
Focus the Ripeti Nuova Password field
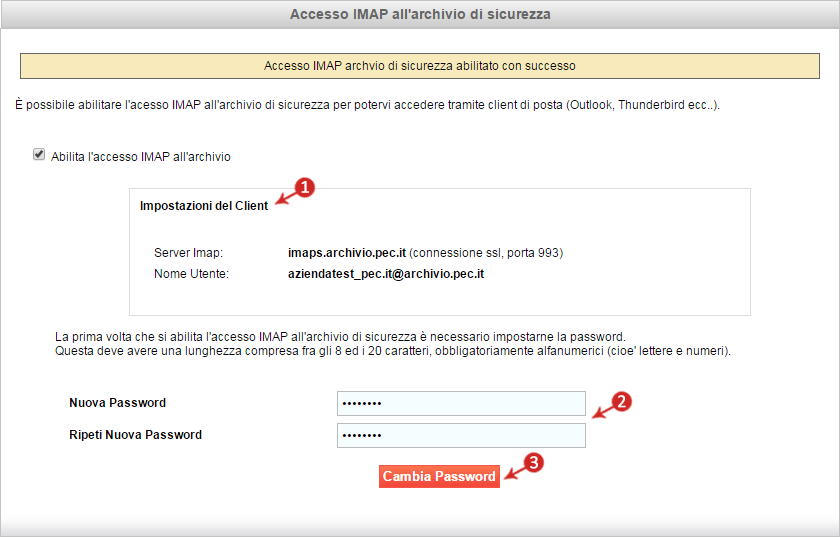tap(461, 436)
